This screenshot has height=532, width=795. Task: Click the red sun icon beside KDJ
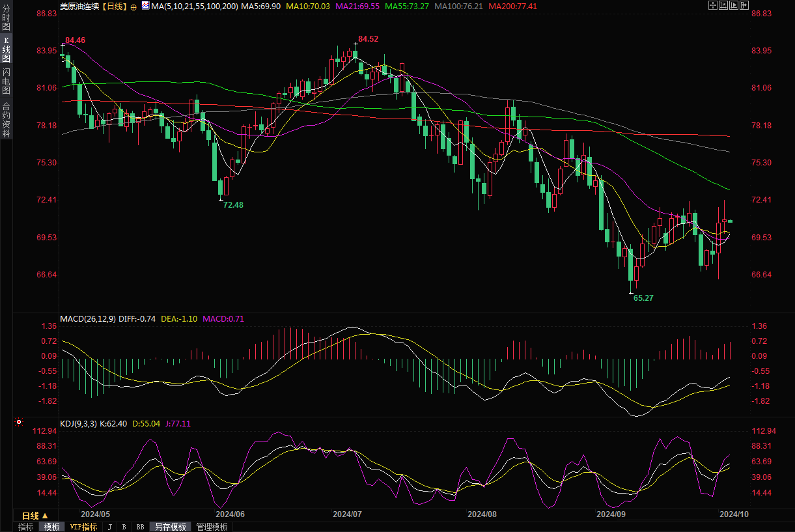[x=18, y=423]
